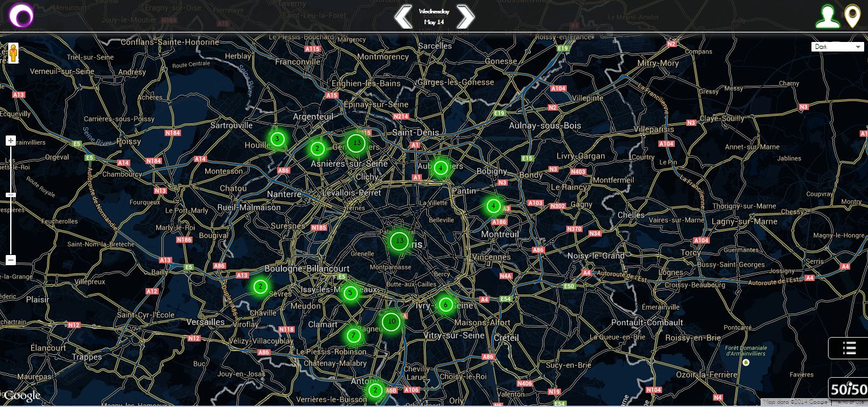Viewport: 868px width, 407px height.
Task: Open the green user profile icon
Action: point(827,17)
